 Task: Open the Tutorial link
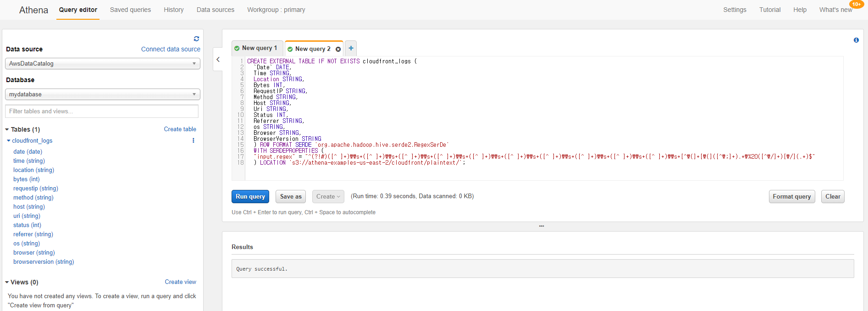pyautogui.click(x=770, y=10)
